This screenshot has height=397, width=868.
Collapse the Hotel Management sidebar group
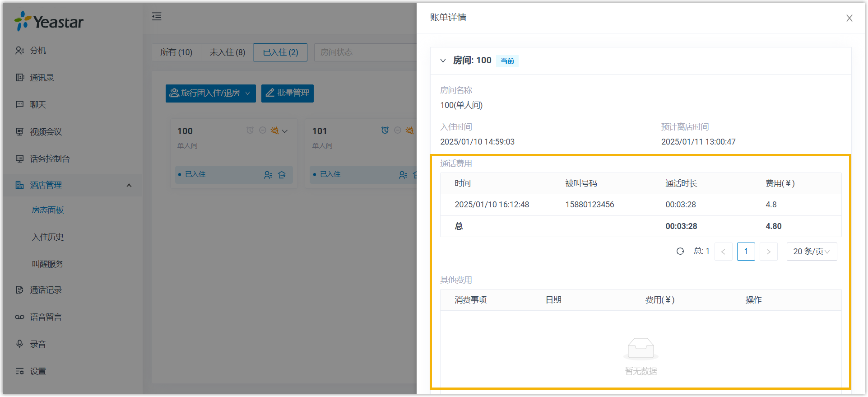coord(129,185)
